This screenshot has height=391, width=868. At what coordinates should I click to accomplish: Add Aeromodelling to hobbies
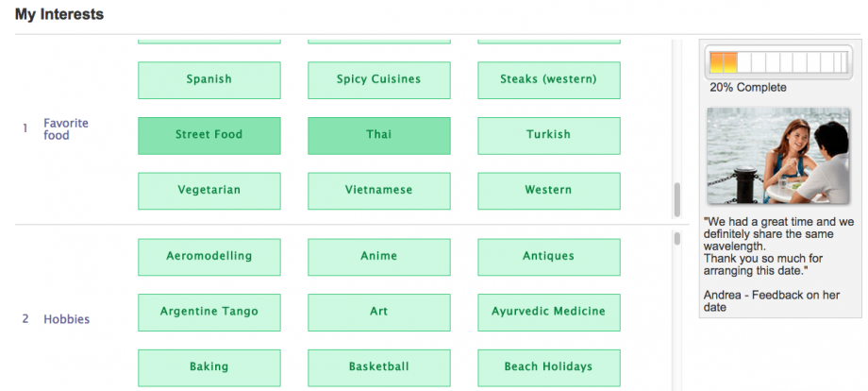pyautogui.click(x=209, y=257)
